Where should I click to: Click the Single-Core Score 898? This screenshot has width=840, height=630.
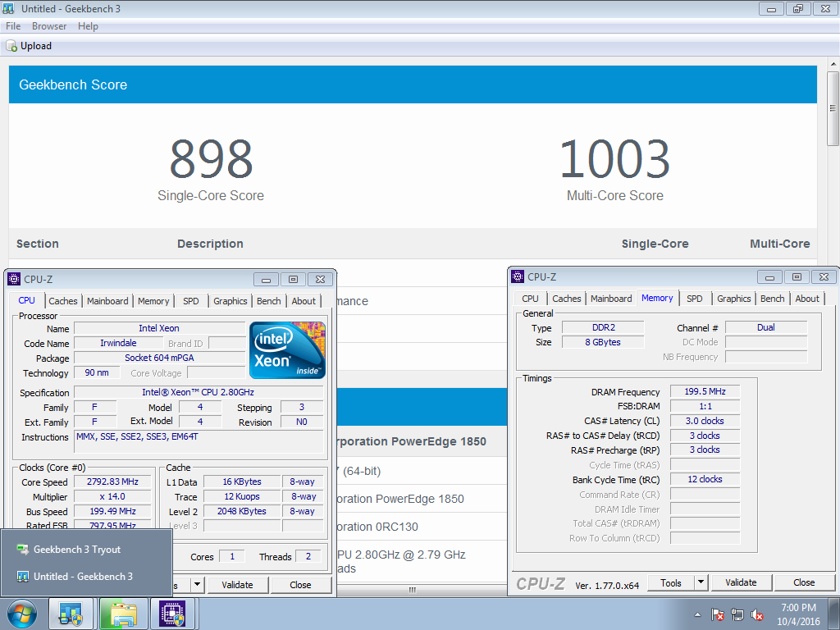(x=211, y=159)
